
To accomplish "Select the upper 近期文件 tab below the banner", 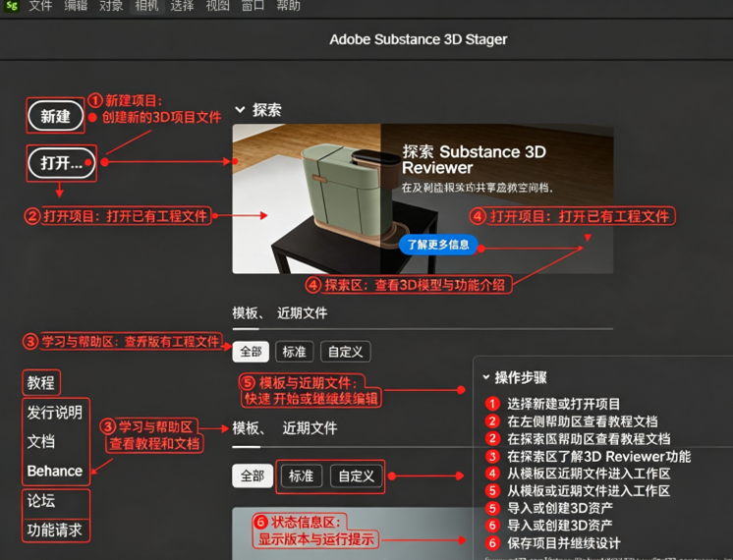I will click(x=302, y=312).
